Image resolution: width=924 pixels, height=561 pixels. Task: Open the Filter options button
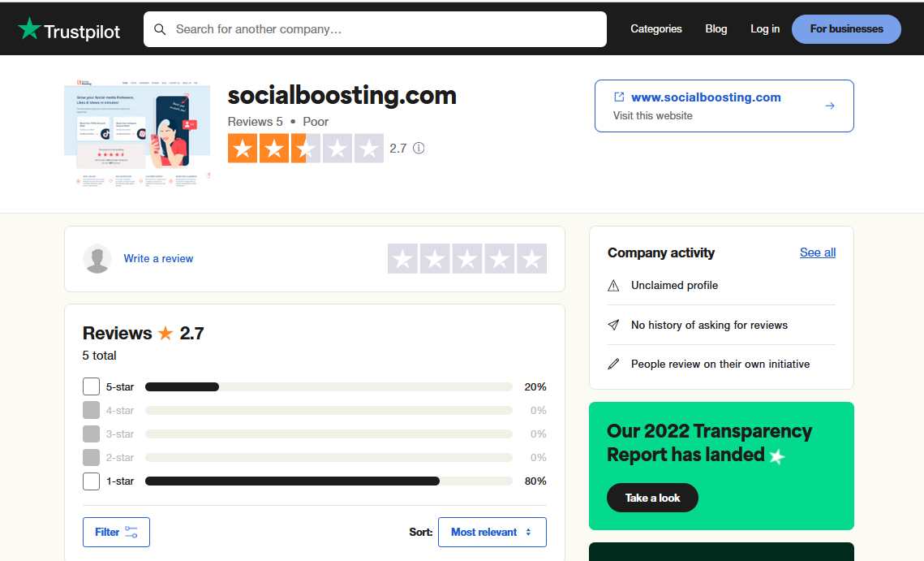click(x=116, y=532)
